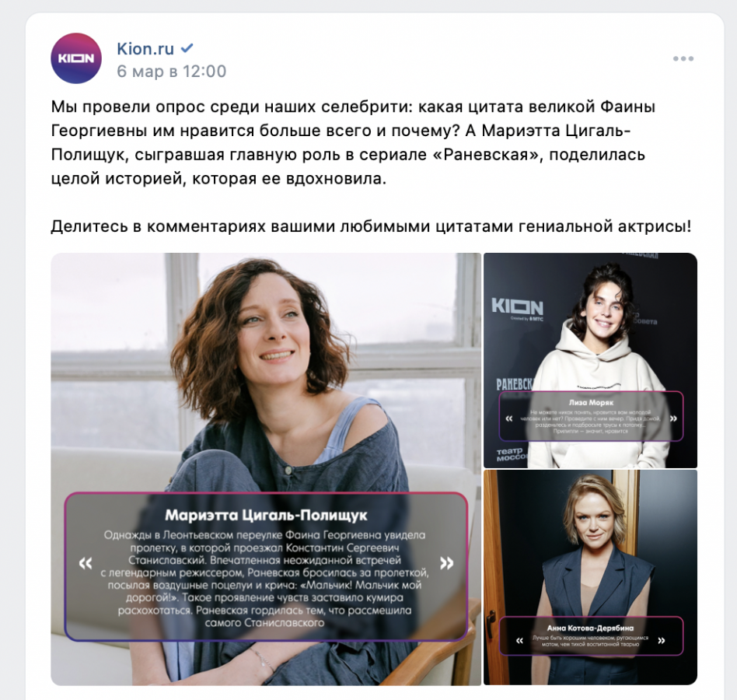
Task: Open the large photo of Мариэтта Цигаль-Полищук
Action: pyautogui.click(x=266, y=469)
